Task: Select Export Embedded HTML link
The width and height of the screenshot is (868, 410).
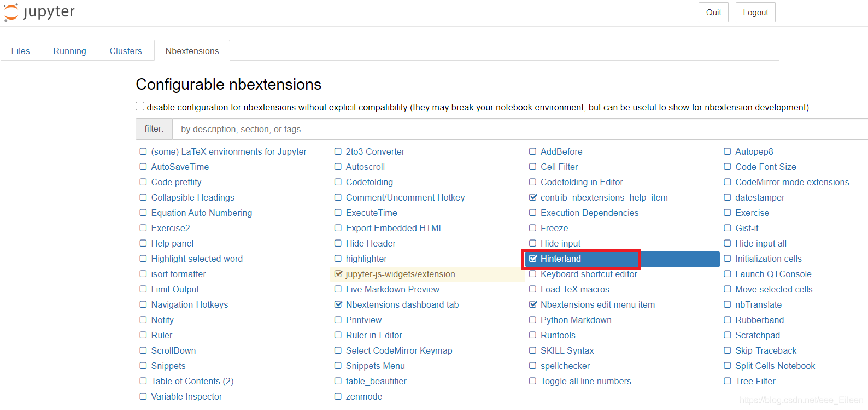Action: tap(394, 228)
